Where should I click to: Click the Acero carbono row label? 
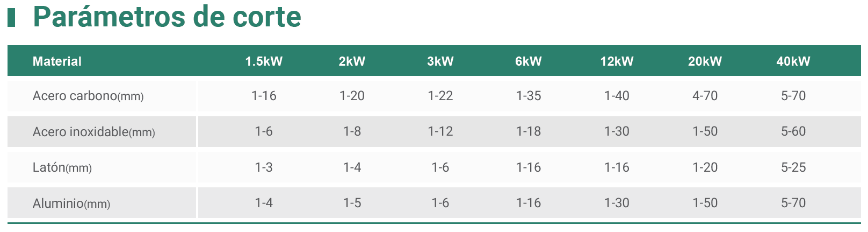88,96
